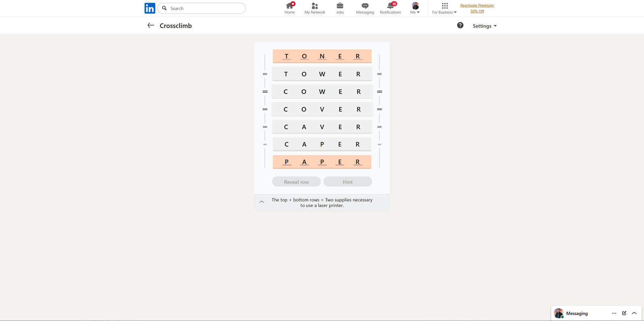Grab left drag handle of CAVER row
Image resolution: width=644 pixels, height=321 pixels.
[x=265, y=127]
